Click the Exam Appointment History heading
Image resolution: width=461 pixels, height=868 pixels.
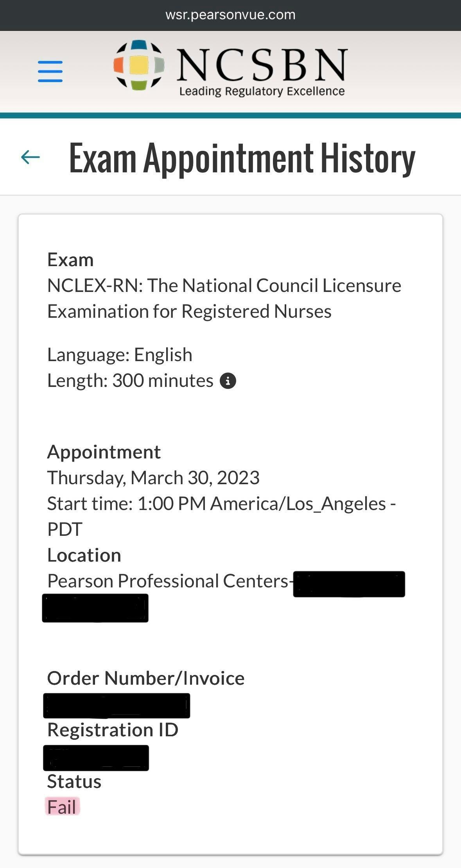tap(242, 158)
